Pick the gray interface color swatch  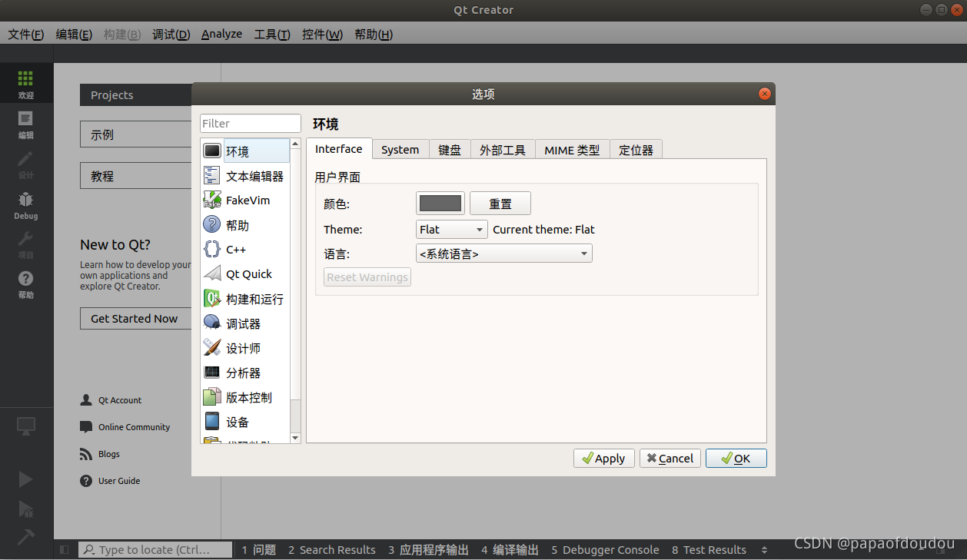tap(440, 204)
